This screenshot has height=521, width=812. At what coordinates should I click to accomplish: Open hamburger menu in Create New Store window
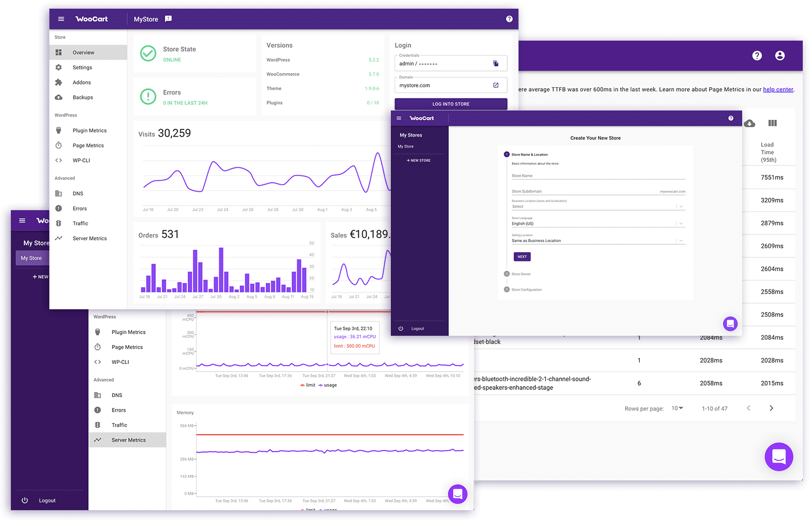[x=399, y=118]
